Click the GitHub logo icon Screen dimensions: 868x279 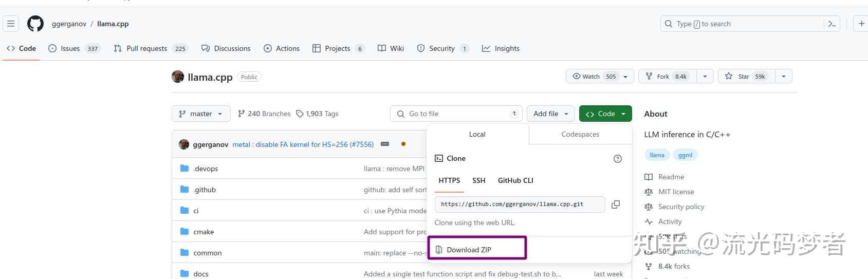point(35,24)
